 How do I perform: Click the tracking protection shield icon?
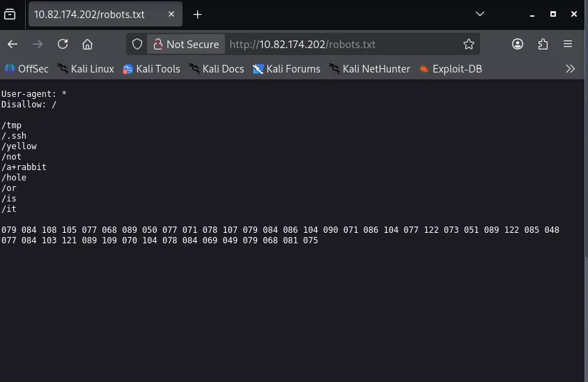point(137,44)
